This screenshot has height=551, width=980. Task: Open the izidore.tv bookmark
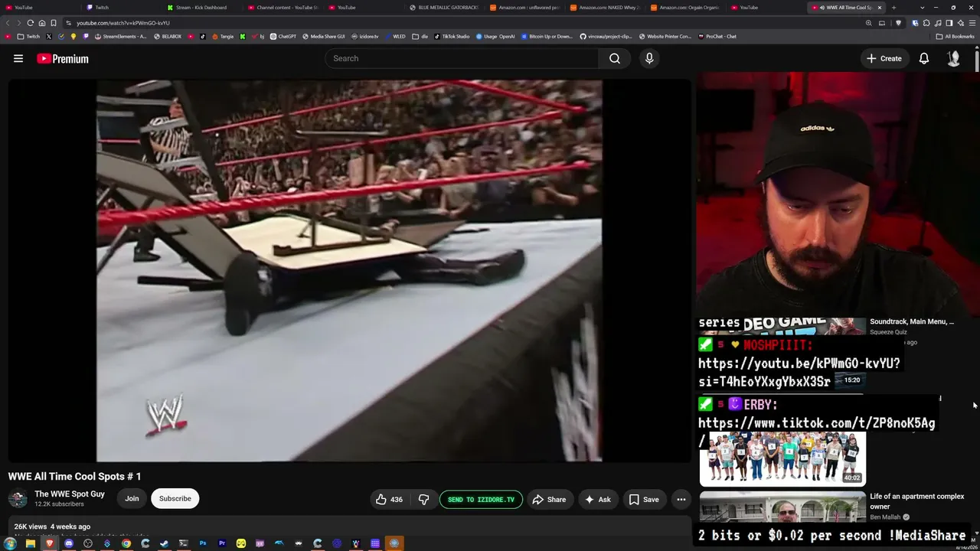click(x=364, y=36)
